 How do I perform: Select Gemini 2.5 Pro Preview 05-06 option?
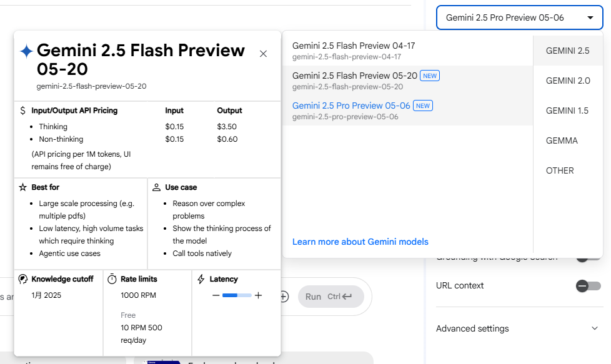tap(351, 111)
